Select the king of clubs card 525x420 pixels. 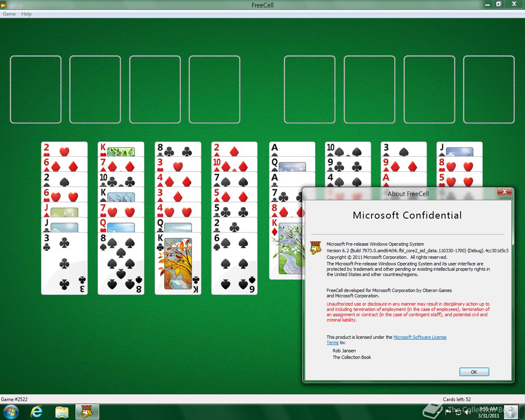(178, 263)
